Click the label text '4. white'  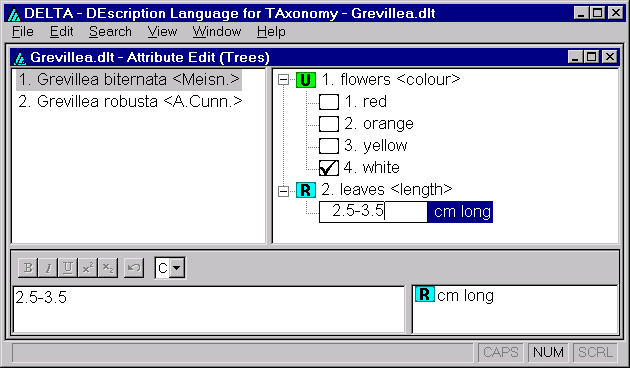tap(372, 168)
